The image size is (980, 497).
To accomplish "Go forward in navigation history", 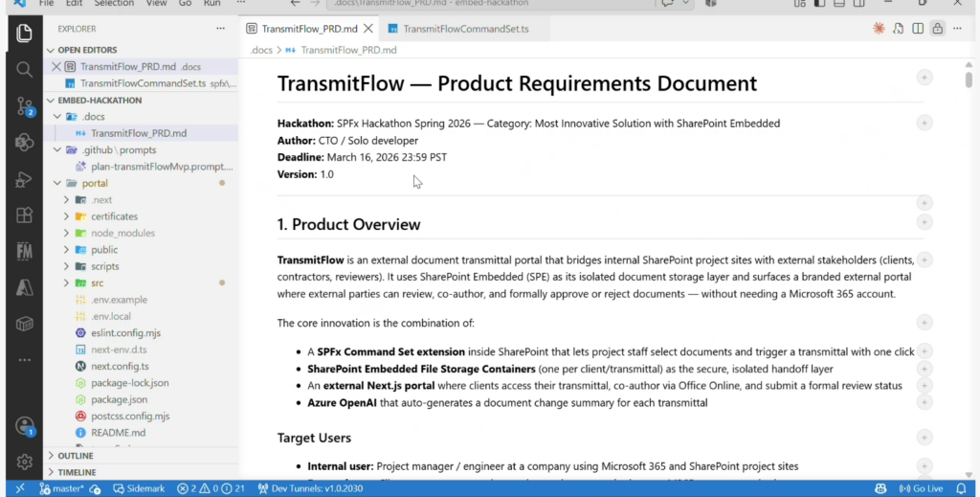I will click(x=315, y=3).
